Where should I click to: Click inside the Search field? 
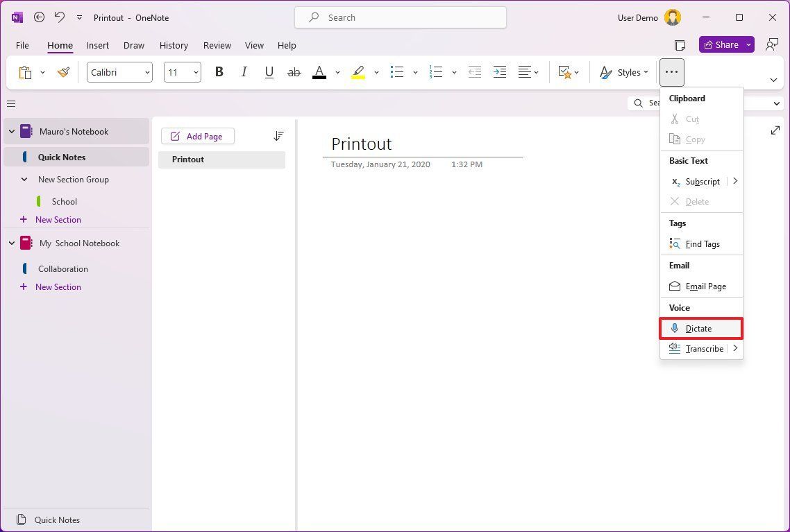(x=401, y=17)
